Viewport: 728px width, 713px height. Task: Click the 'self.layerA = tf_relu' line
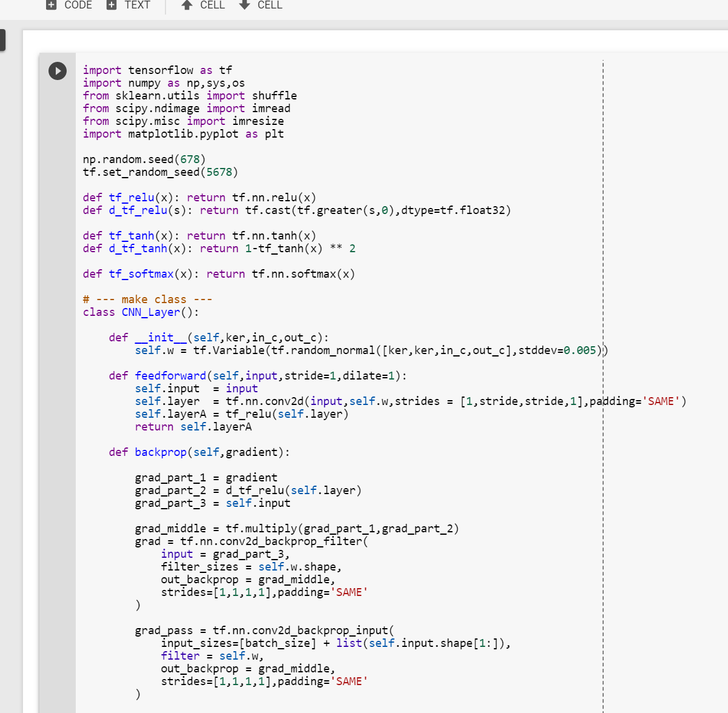(242, 414)
